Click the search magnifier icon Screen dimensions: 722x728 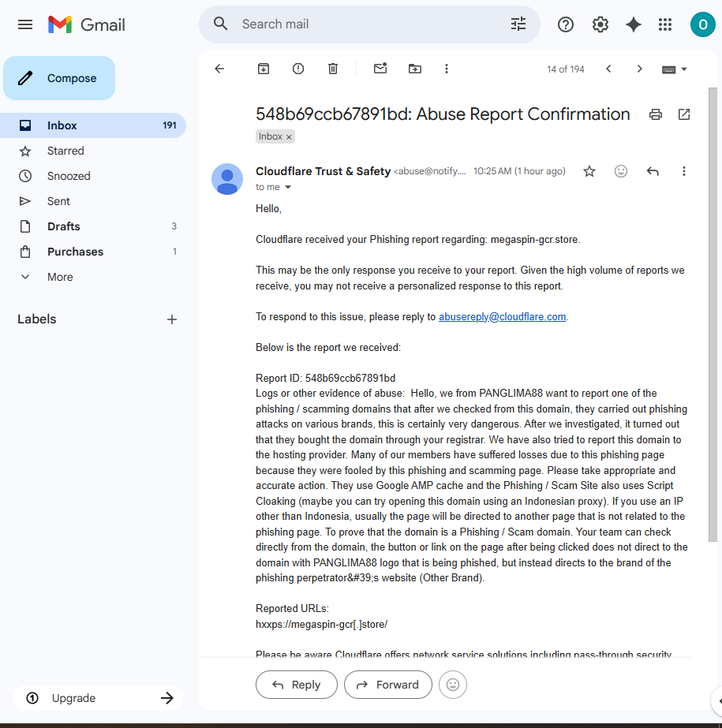pos(221,24)
